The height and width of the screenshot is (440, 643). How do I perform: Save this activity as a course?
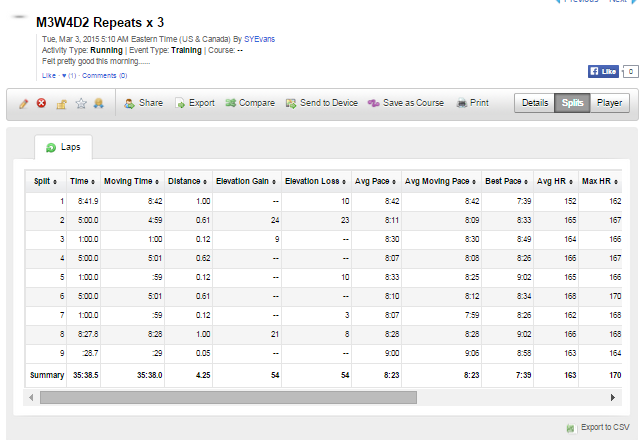tap(405, 103)
